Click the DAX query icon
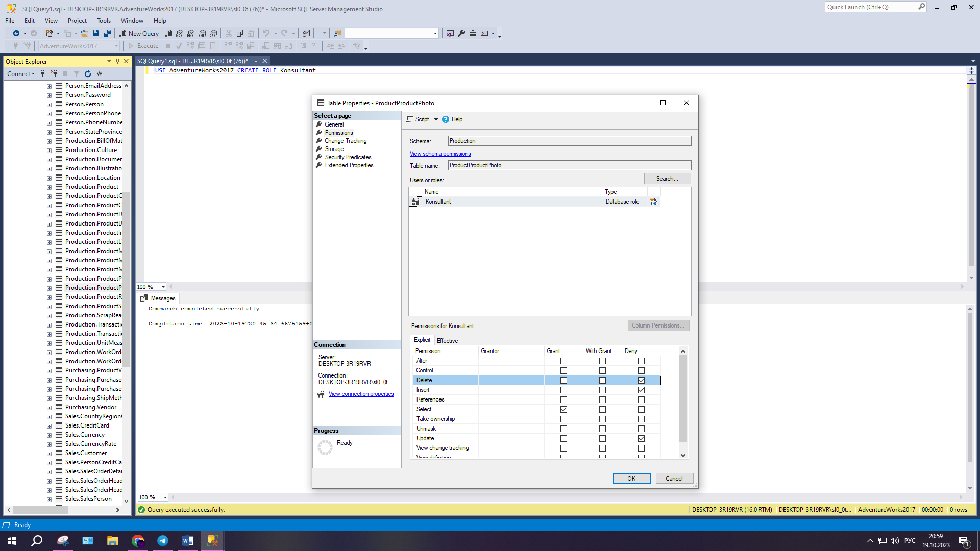The width and height of the screenshot is (980, 551). pyautogui.click(x=213, y=33)
